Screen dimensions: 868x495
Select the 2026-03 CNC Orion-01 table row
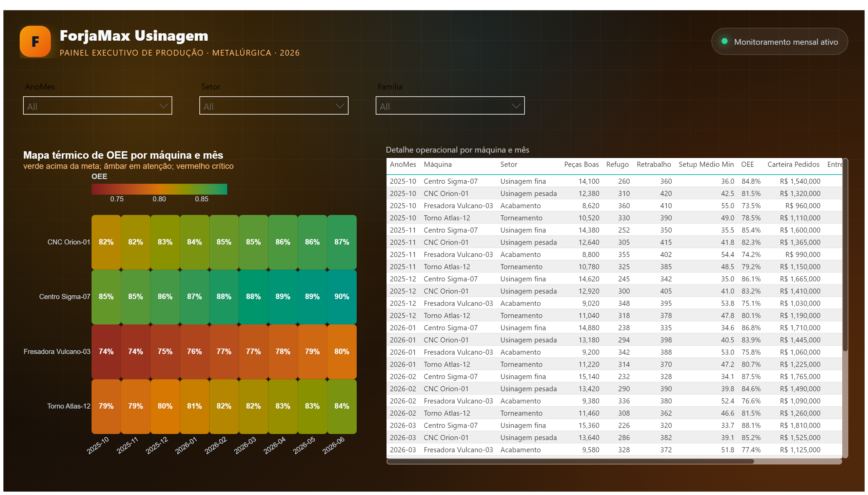[614, 438]
